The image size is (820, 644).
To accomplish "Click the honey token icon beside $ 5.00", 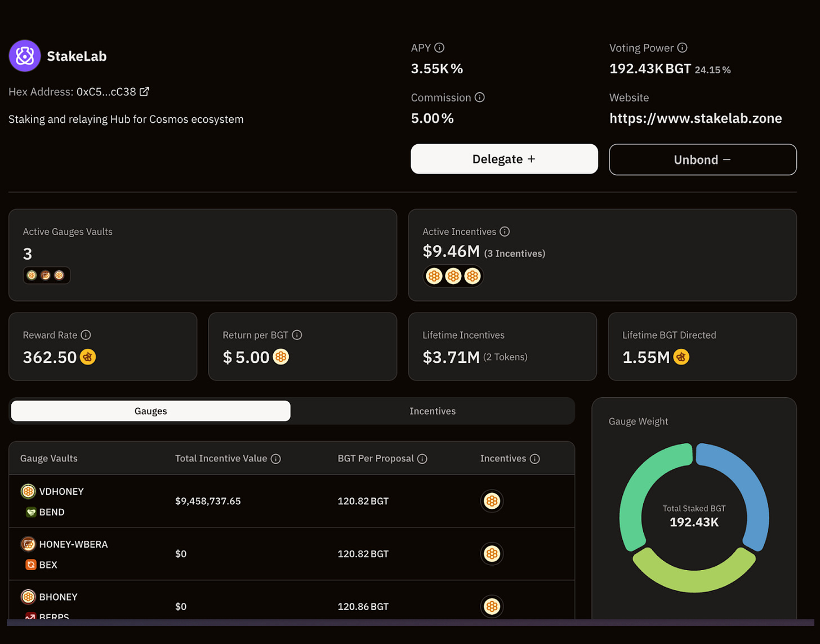I will pyautogui.click(x=280, y=357).
